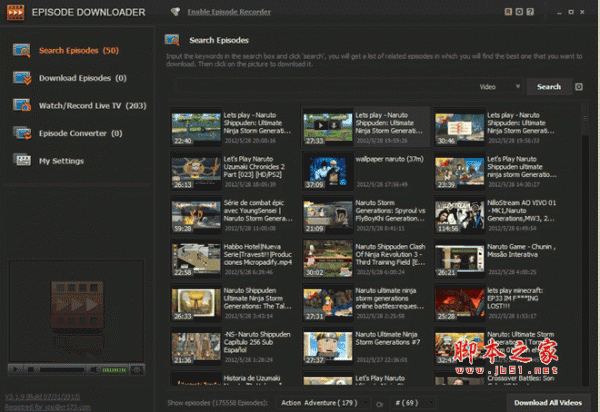Click the first title bar utility icon
The width and height of the screenshot is (600, 412).
tap(508, 12)
